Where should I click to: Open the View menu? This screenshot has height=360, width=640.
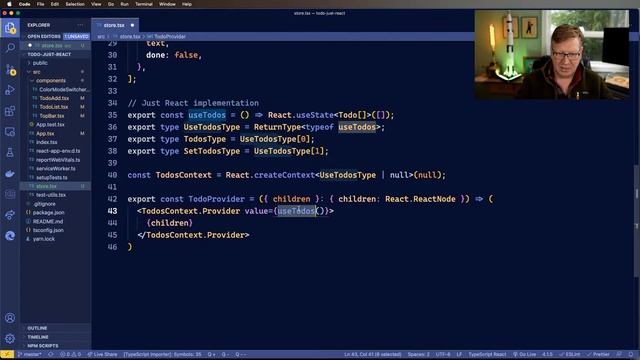pyautogui.click(x=96, y=4)
